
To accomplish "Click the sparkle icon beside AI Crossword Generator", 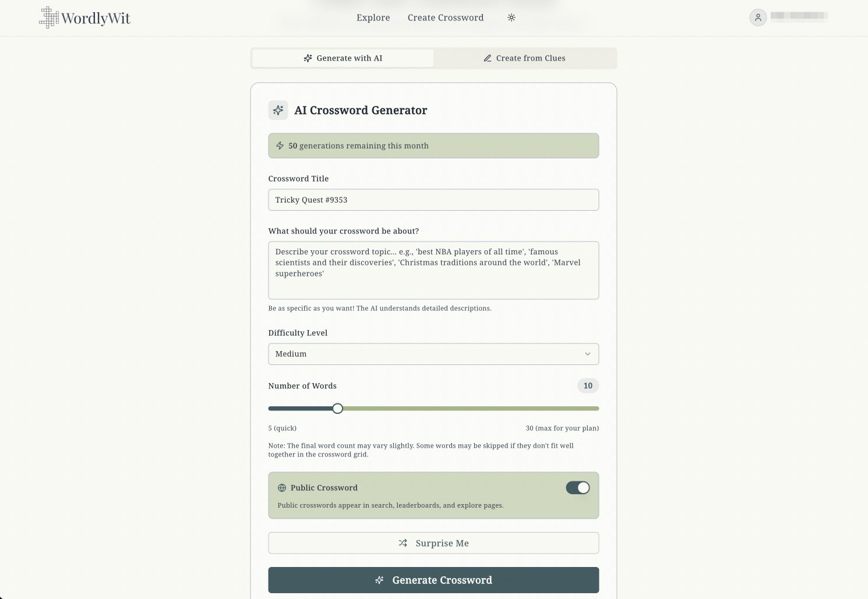I will tap(278, 110).
